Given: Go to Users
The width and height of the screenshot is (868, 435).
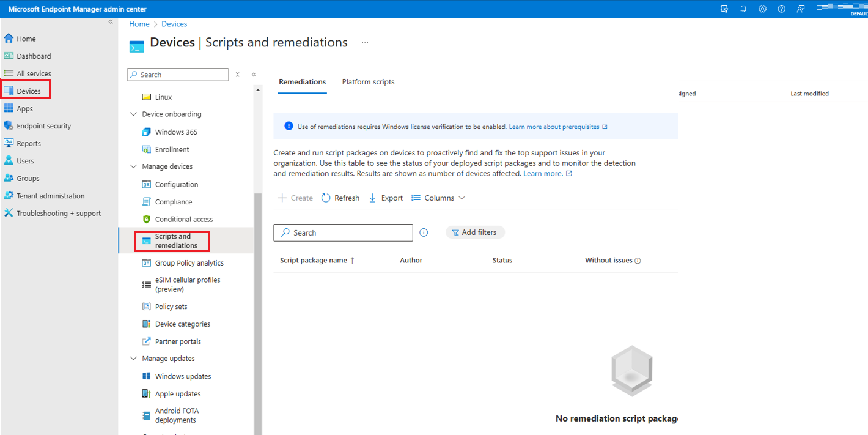Looking at the screenshot, I should point(25,161).
